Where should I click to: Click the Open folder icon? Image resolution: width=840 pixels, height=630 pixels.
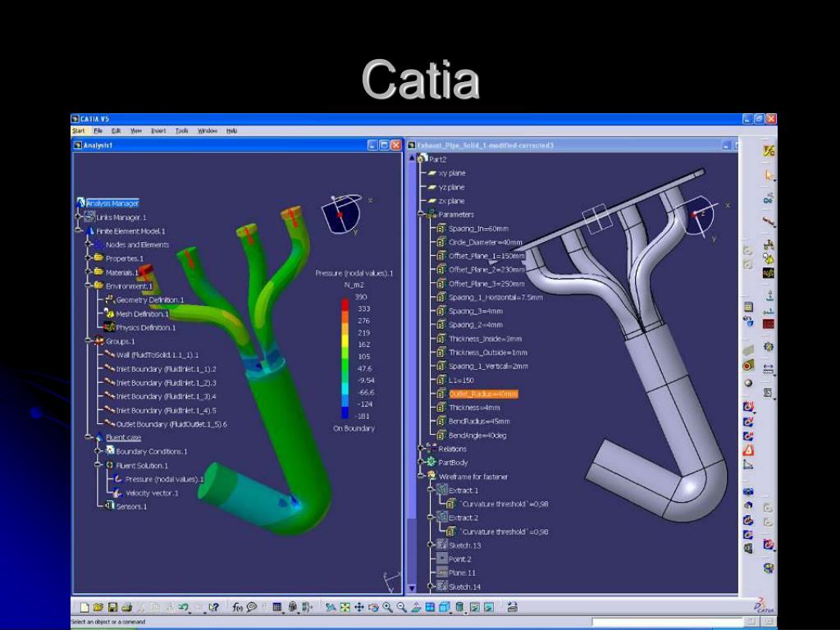98,607
